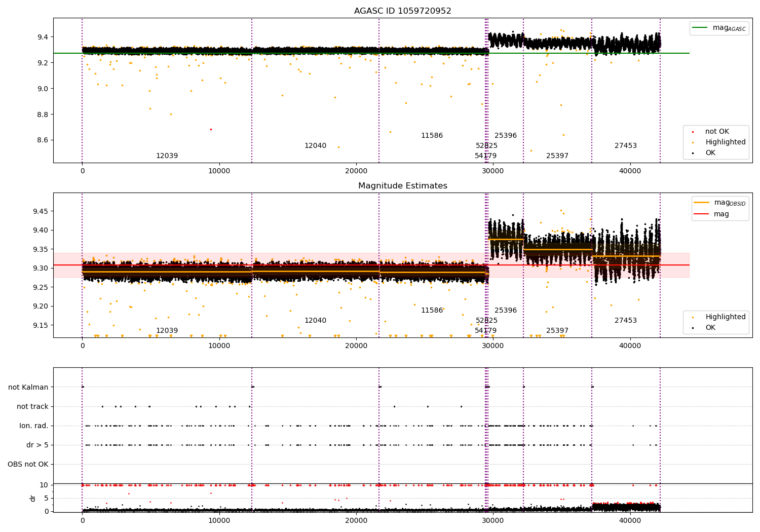Click the 8.8 y-axis tick label
This screenshot has height=532, width=760.
click(x=43, y=115)
